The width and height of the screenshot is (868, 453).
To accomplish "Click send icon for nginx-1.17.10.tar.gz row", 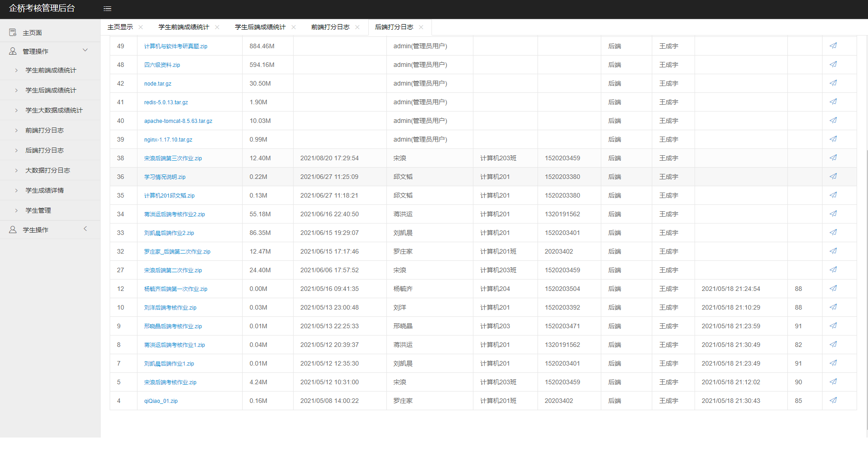I will tap(833, 139).
